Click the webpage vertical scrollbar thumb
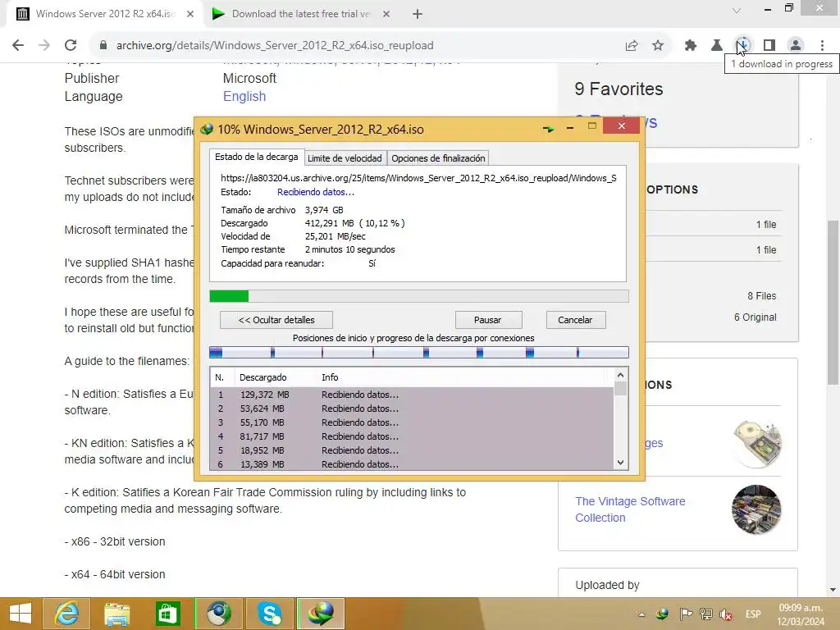This screenshot has width=840, height=630. [x=833, y=302]
